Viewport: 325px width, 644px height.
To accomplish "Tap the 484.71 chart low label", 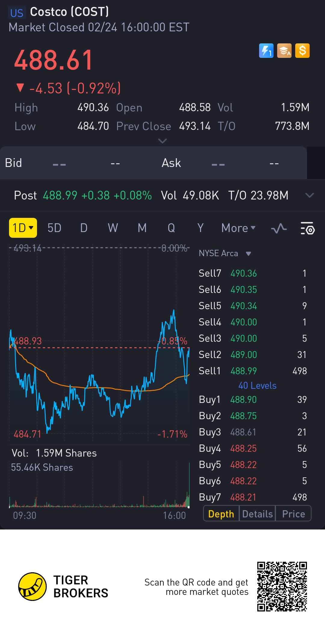I will point(27,434).
